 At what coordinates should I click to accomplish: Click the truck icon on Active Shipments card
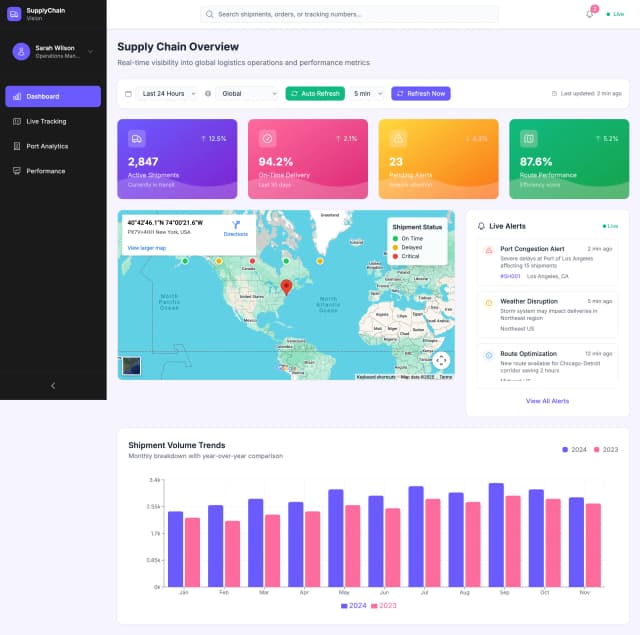pyautogui.click(x=137, y=138)
